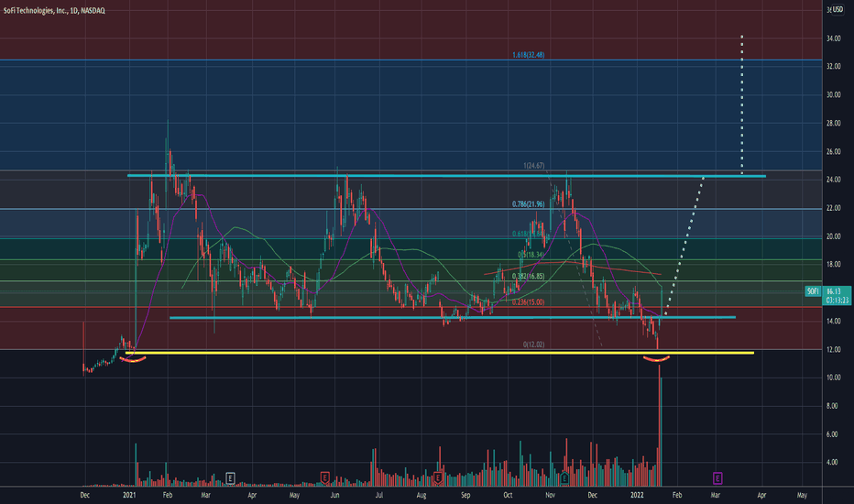Click the 4.00 price axis label

tap(832, 463)
